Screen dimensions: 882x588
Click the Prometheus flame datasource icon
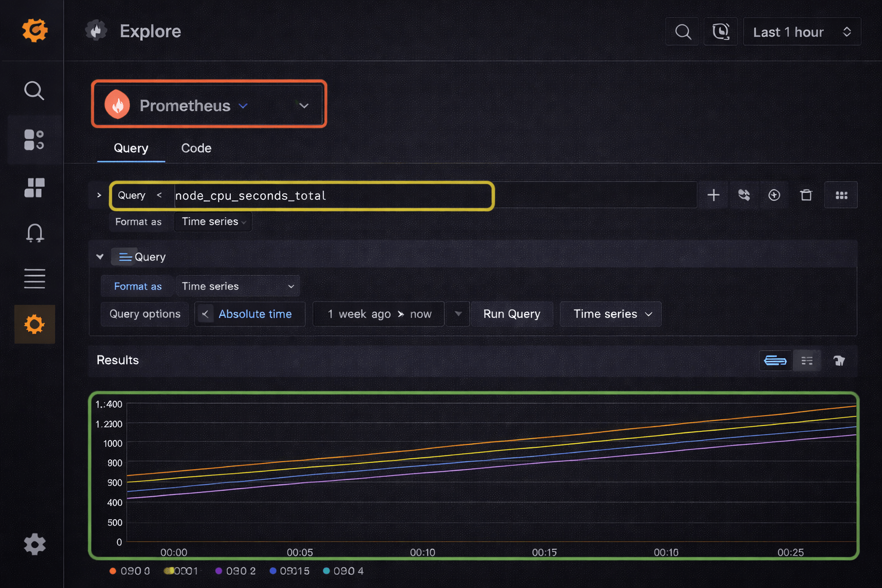click(117, 105)
